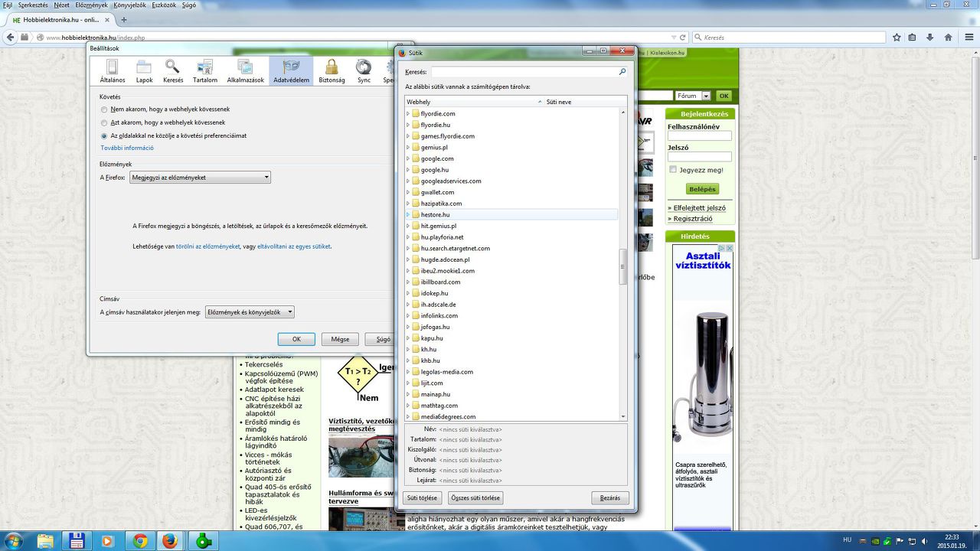The height and width of the screenshot is (551, 980).
Task: Open the Előzmények menu in the menu bar
Action: pos(91,5)
